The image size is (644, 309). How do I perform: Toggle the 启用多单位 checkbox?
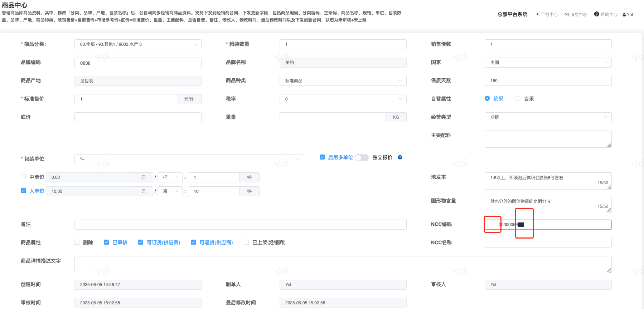(x=322, y=157)
